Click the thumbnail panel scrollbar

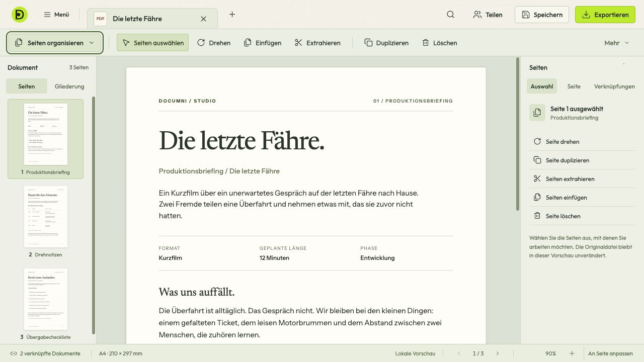[x=94, y=215]
